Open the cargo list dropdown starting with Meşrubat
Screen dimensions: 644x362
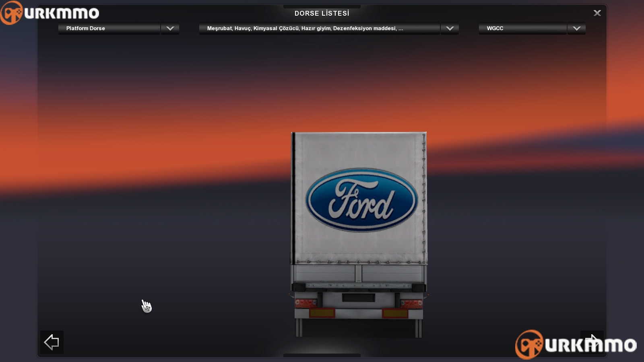click(319, 28)
